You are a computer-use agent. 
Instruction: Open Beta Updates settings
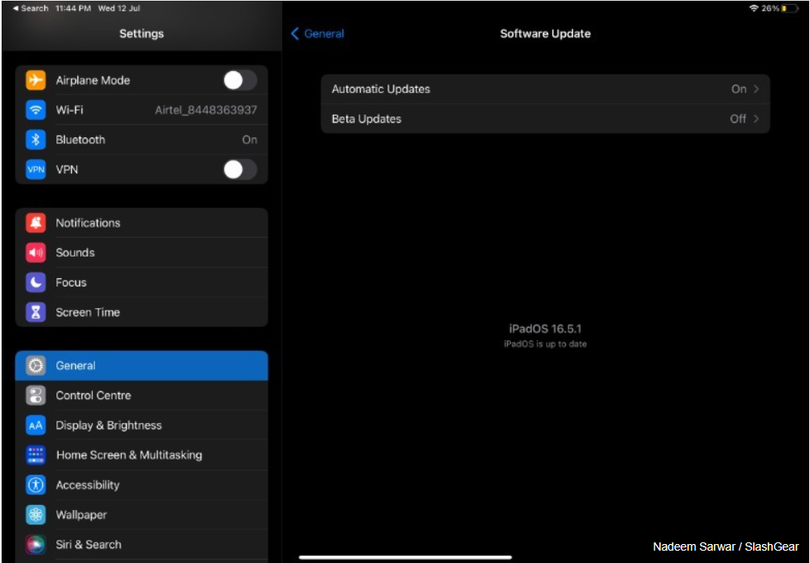[546, 119]
